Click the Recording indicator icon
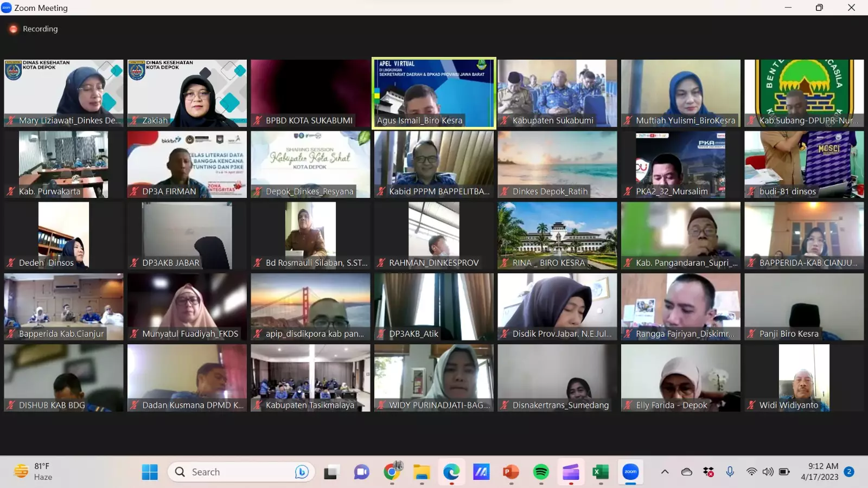This screenshot has height=488, width=868. (14, 29)
